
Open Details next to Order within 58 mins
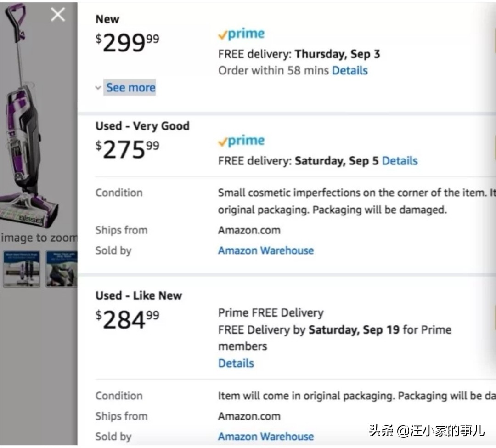click(x=349, y=70)
